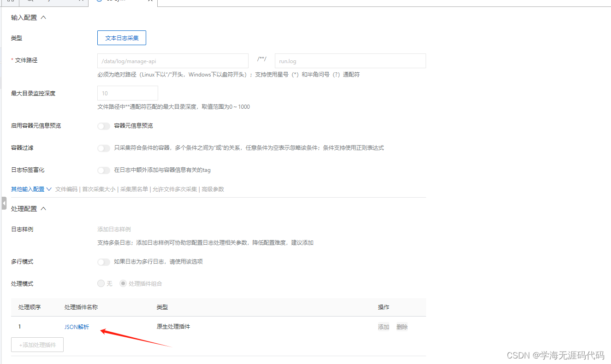The image size is (611, 364).
Task: Click the 原生处理插件 type cell
Action: (173, 327)
